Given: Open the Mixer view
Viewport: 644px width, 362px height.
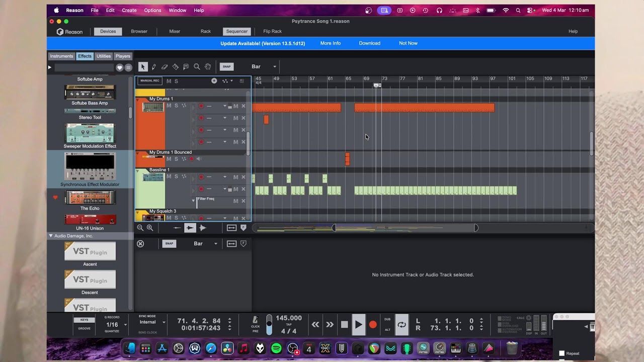Looking at the screenshot, I should click(x=175, y=31).
